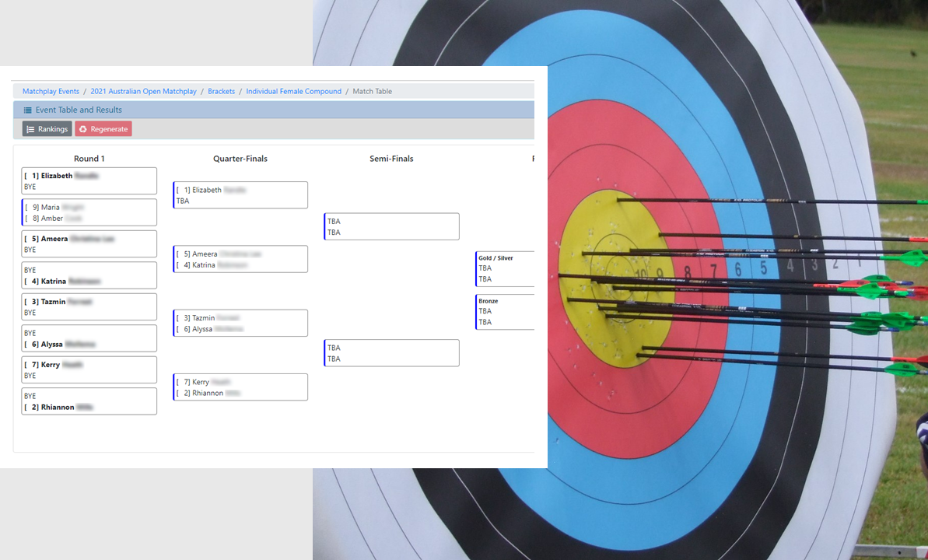Viewport: 928px width, 560px height.
Task: Select the quarter-final Kerry vs Rhiannon match
Action: [x=240, y=387]
